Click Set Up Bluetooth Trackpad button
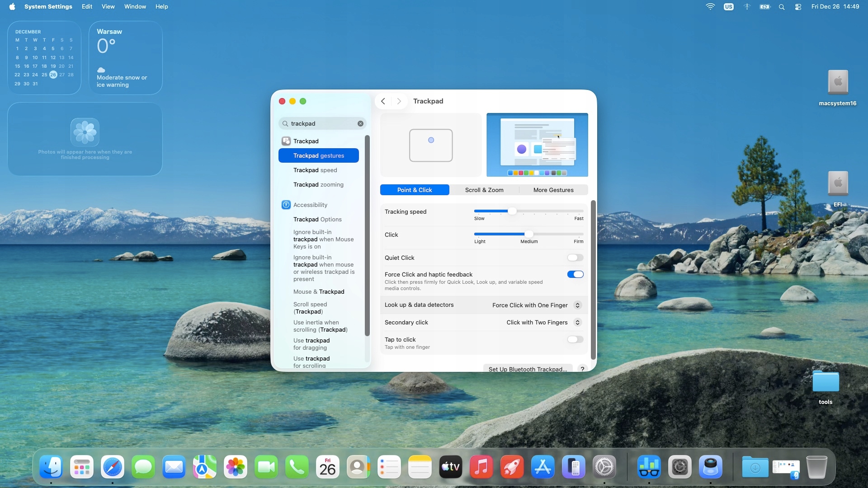The width and height of the screenshot is (868, 488). coord(528,369)
